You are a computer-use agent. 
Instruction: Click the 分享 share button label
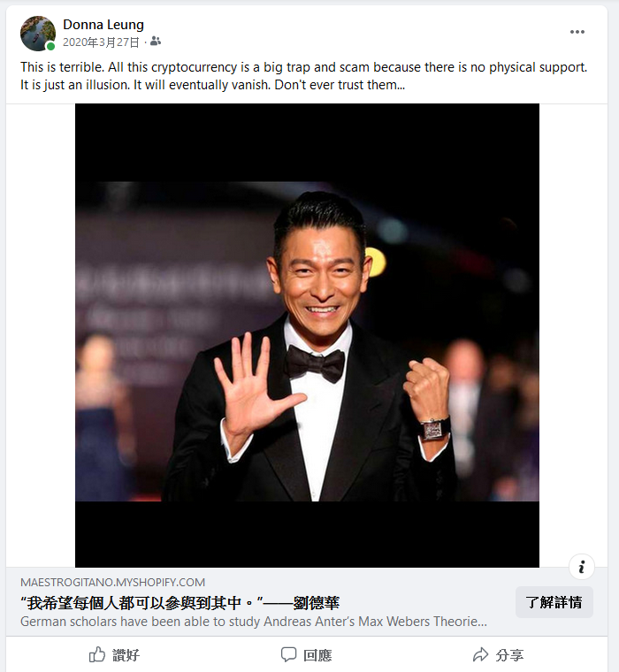509,655
